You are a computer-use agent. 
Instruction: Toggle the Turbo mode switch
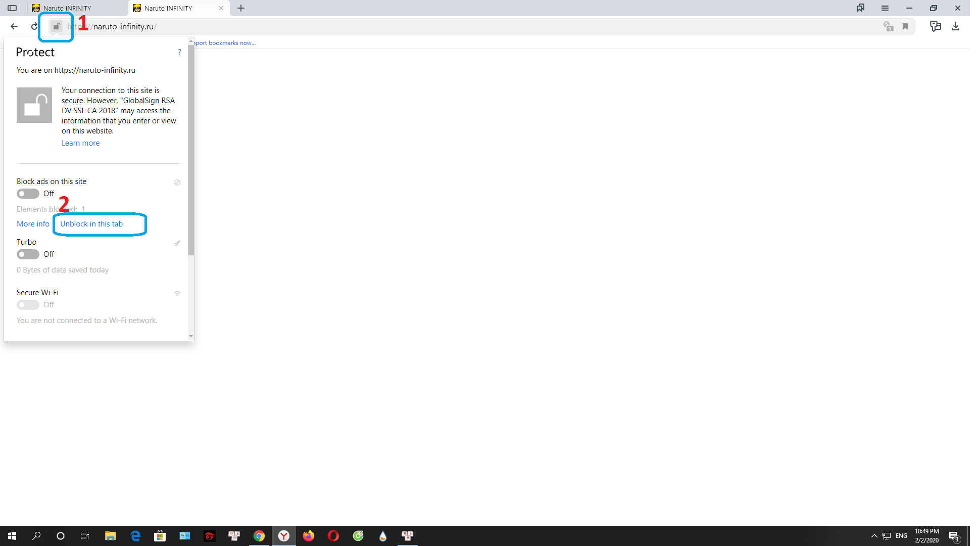tap(28, 254)
